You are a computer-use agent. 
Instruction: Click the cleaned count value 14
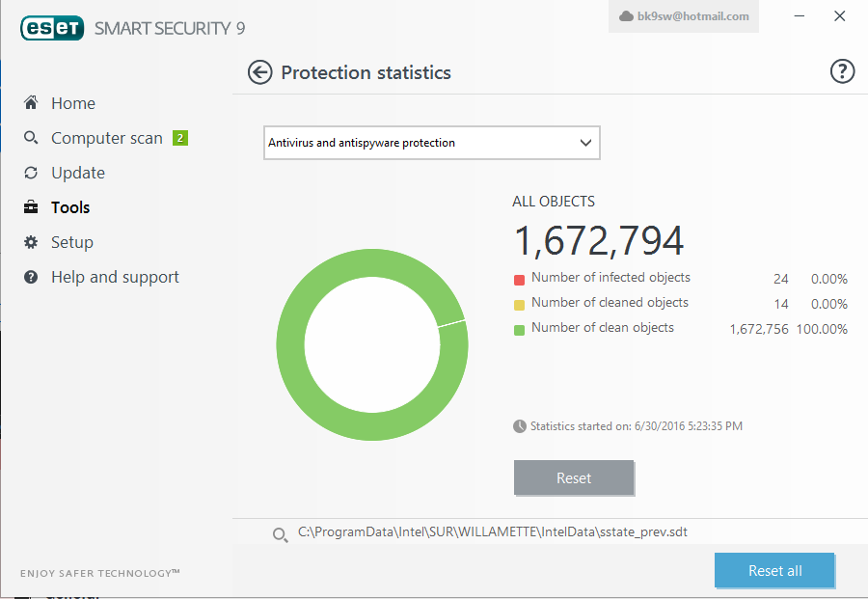point(781,304)
